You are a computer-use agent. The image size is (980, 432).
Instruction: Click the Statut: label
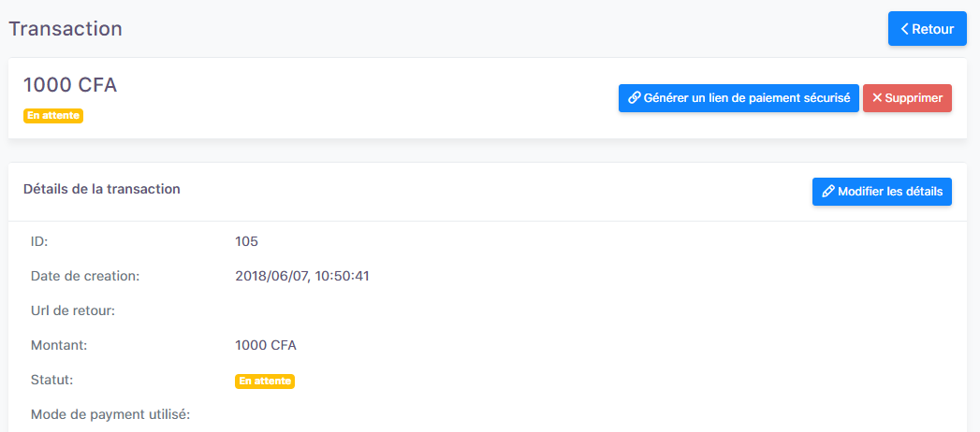point(51,380)
